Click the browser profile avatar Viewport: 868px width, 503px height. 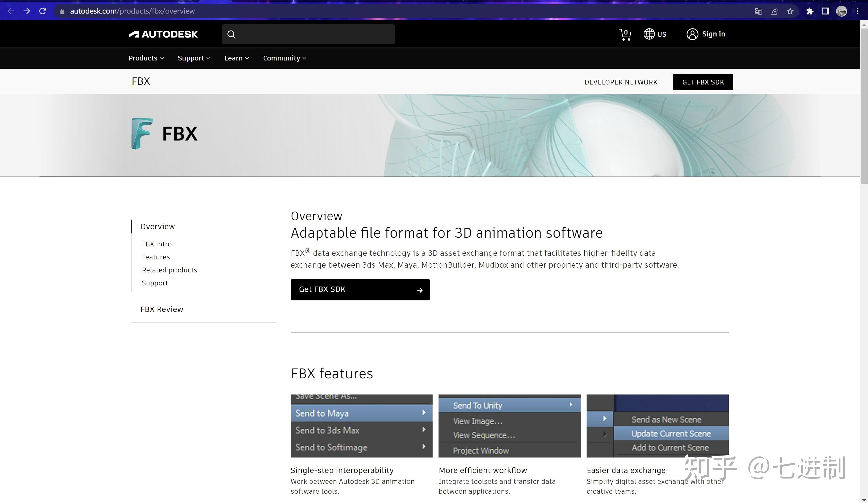(x=841, y=11)
